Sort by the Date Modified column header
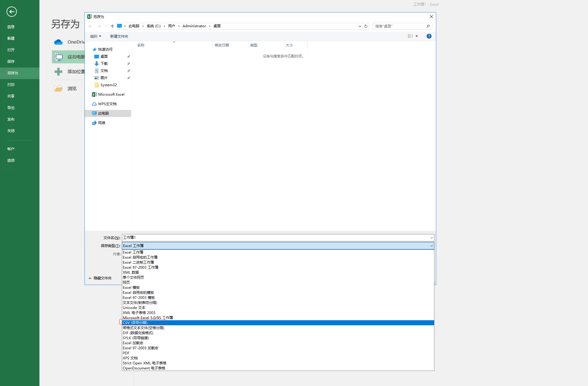 tap(230, 45)
